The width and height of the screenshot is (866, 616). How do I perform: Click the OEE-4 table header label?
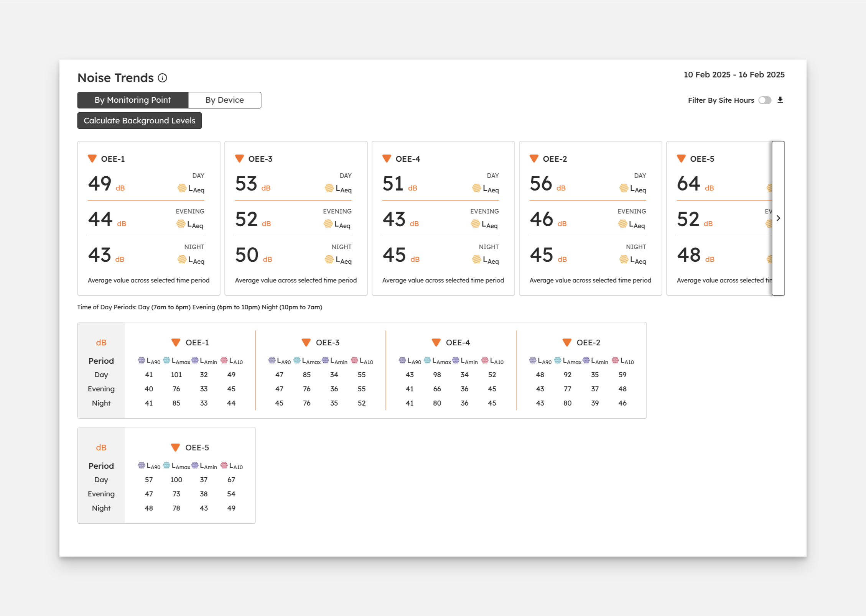click(x=458, y=342)
